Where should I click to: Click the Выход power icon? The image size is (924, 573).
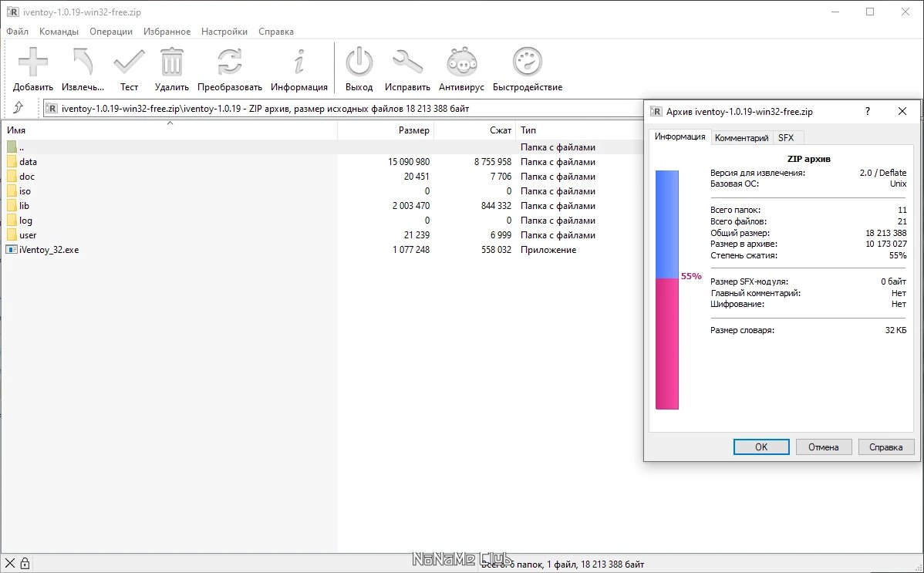point(359,62)
